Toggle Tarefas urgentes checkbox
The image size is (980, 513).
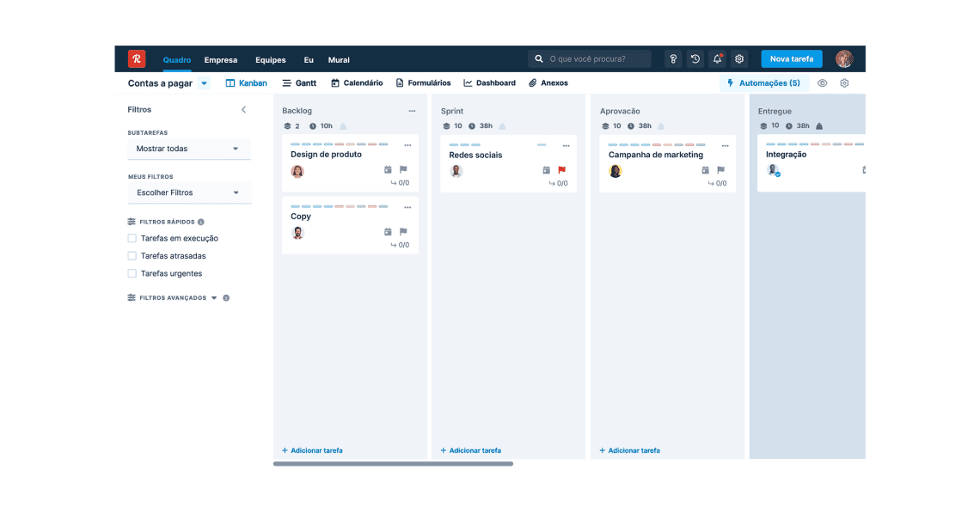(132, 273)
